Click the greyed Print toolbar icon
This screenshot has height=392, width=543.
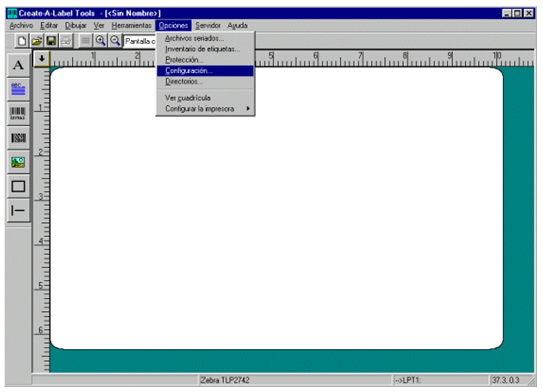[66, 41]
